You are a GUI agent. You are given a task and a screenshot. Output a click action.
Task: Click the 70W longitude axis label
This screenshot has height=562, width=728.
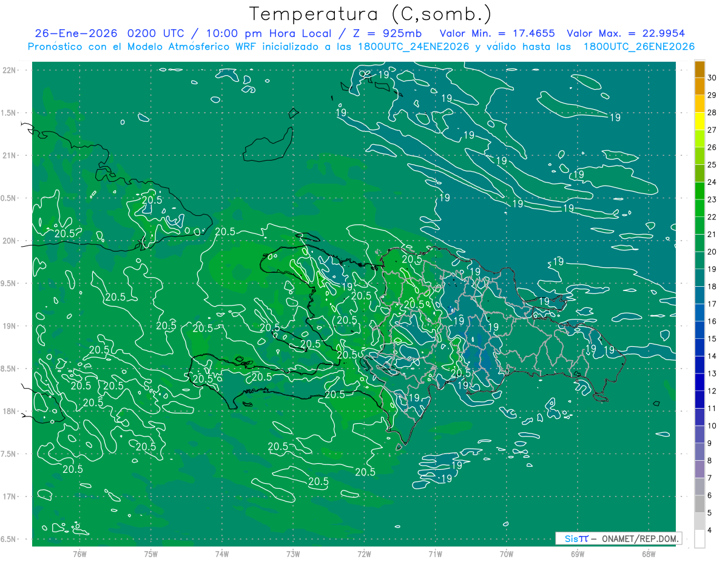507,554
